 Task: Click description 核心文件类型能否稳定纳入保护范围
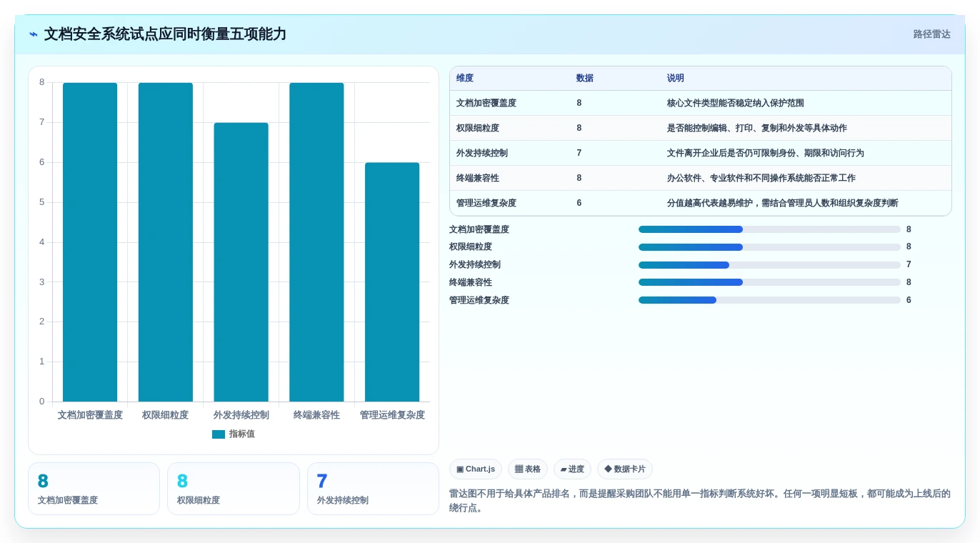[x=736, y=103]
